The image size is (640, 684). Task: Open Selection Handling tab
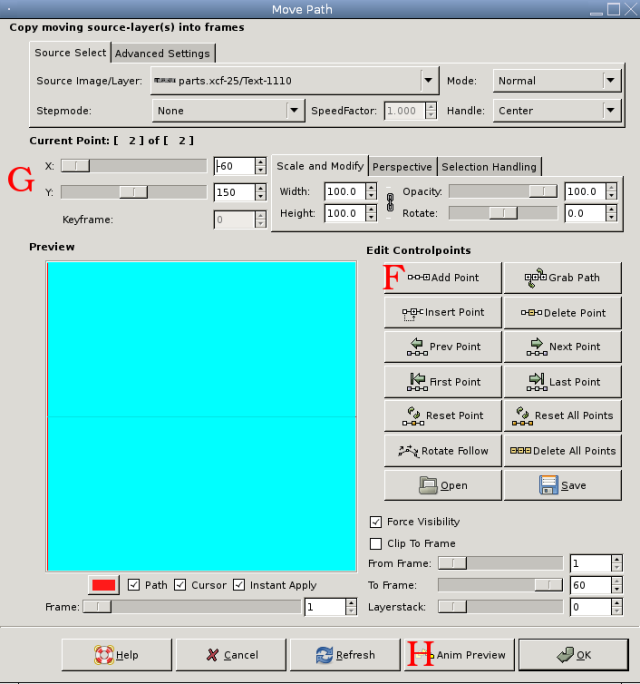(489, 167)
